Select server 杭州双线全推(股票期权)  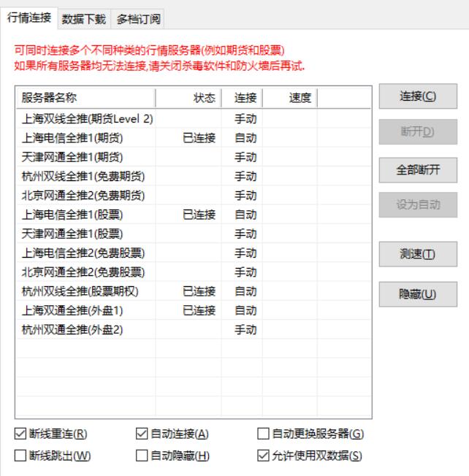point(80,291)
